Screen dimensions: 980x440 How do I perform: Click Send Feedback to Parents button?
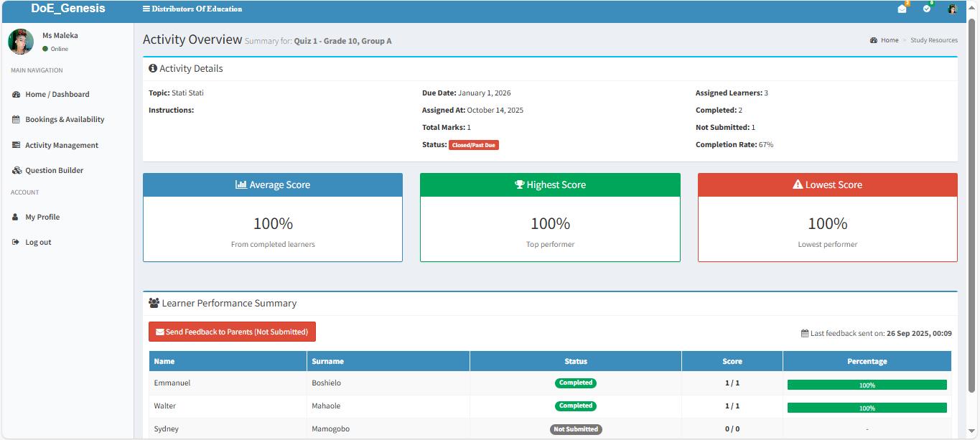tap(232, 332)
